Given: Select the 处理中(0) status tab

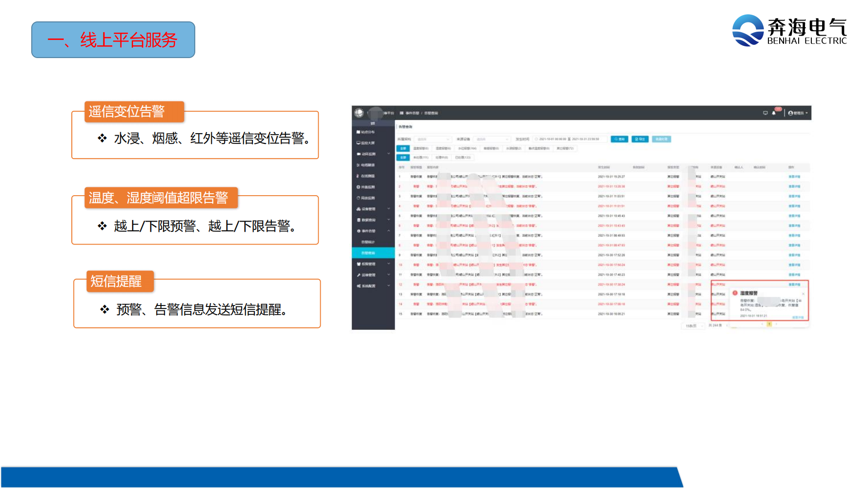Looking at the screenshot, I should tap(442, 158).
